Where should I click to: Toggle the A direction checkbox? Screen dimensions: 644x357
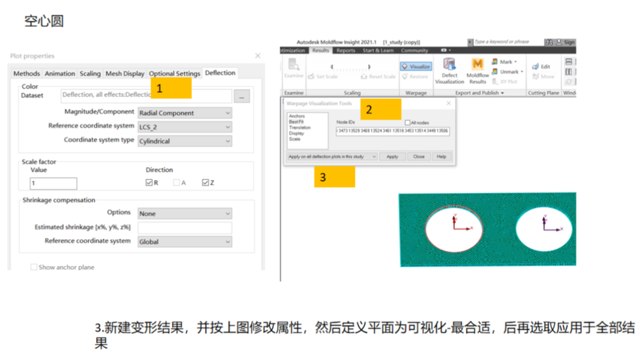tap(177, 182)
